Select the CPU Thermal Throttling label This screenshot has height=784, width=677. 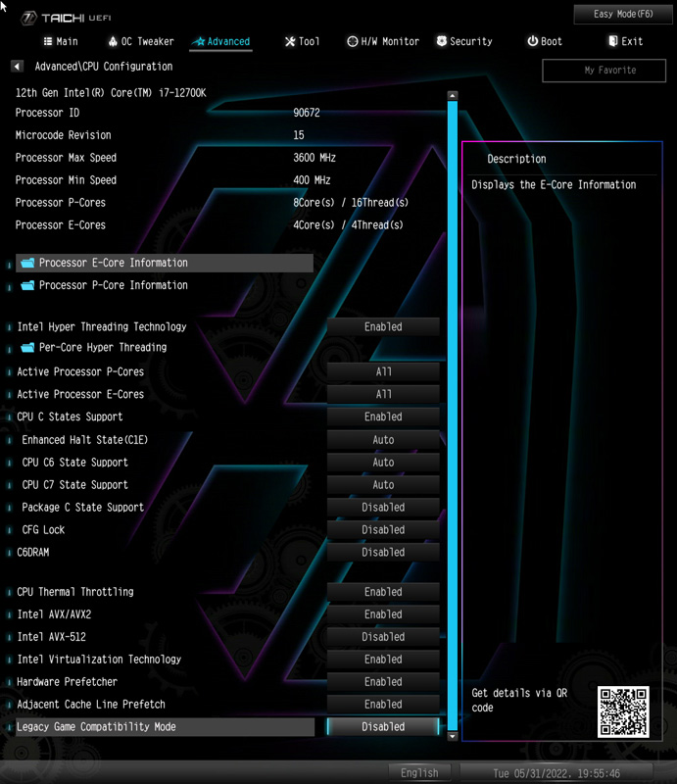[75, 592]
